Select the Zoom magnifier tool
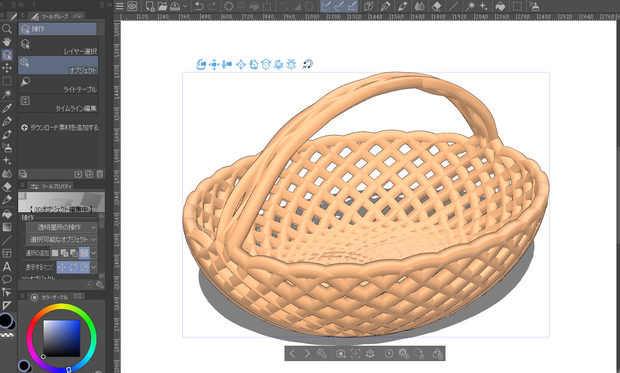This screenshot has height=373, width=620. click(7, 28)
